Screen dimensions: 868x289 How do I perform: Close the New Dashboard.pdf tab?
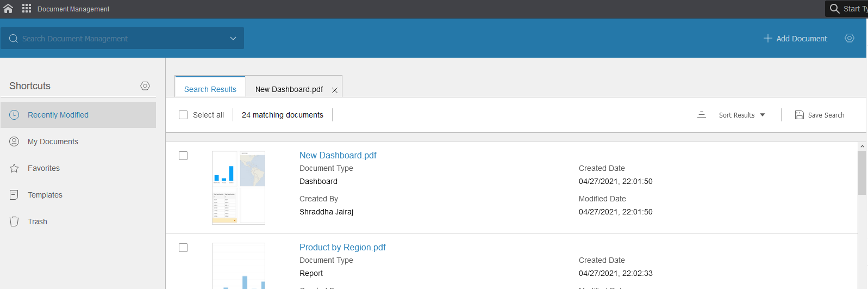coord(335,90)
